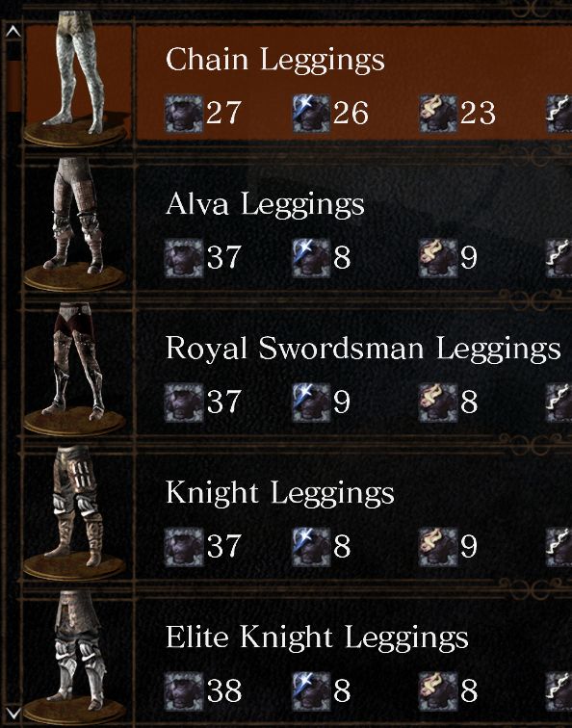Viewport: 572px width, 728px height.
Task: Click Alva Leggings magic defense icon
Action: [x=311, y=258]
